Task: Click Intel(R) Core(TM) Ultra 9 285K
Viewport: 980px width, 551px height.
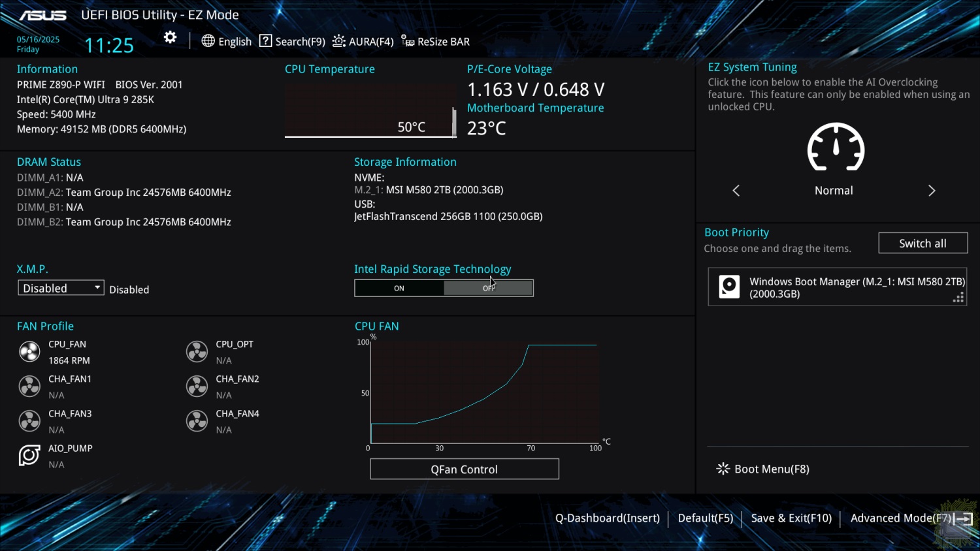Action: point(86,99)
